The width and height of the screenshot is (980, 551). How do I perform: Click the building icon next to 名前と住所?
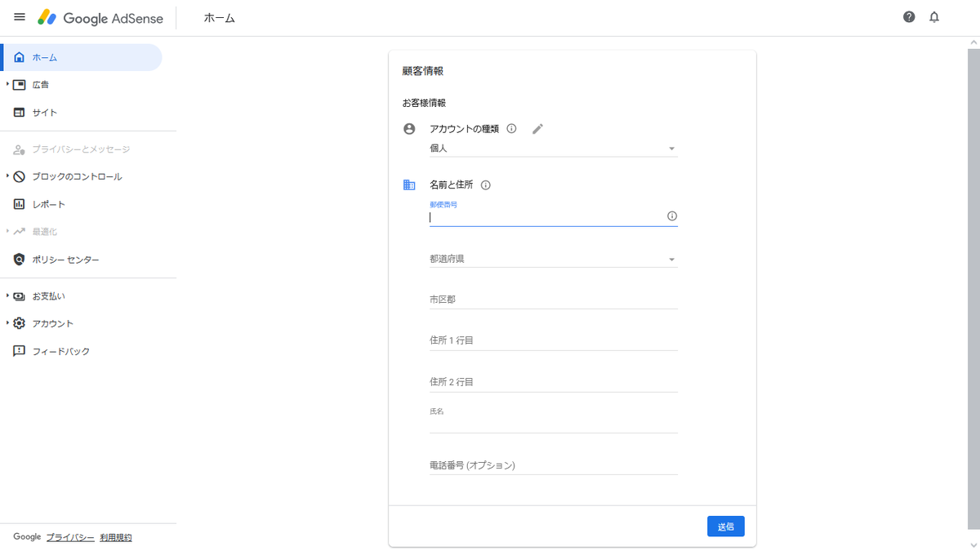(x=408, y=184)
